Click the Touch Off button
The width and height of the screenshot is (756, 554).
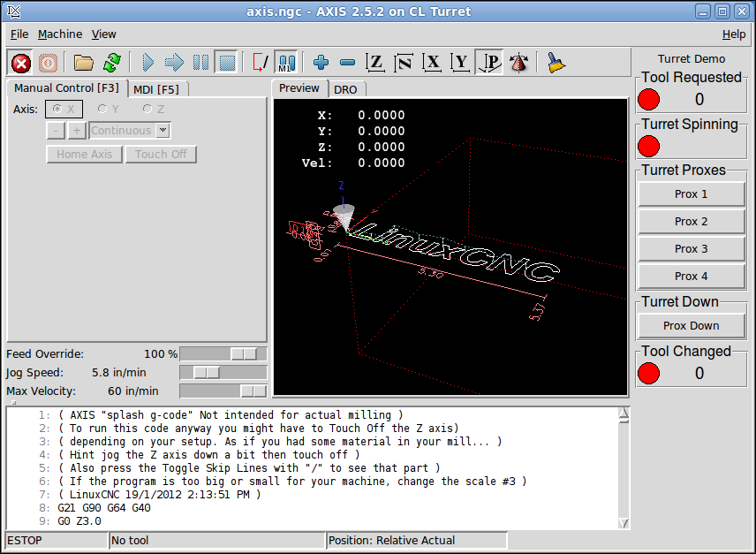click(x=161, y=155)
